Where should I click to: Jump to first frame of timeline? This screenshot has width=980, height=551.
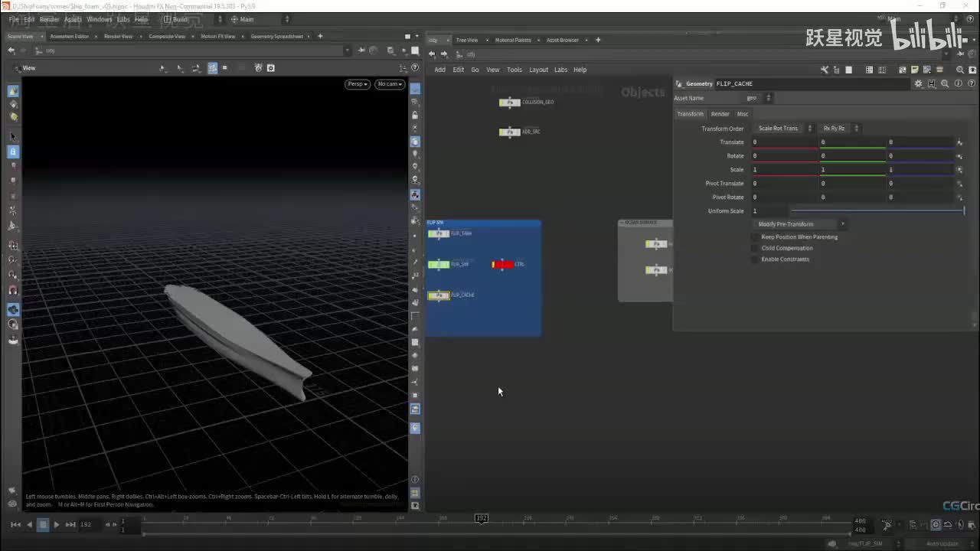click(15, 524)
